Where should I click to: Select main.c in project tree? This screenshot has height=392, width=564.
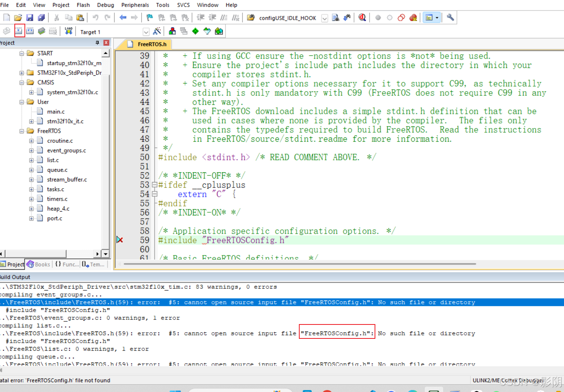56,112
